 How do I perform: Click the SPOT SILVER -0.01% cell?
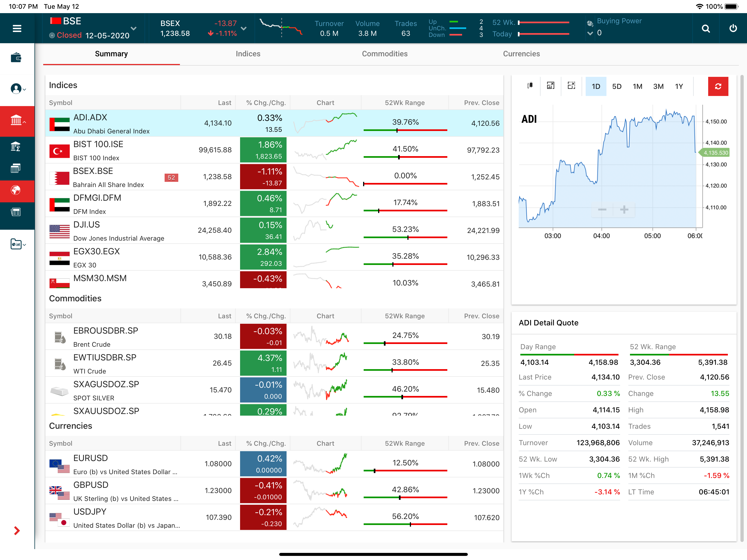(263, 390)
